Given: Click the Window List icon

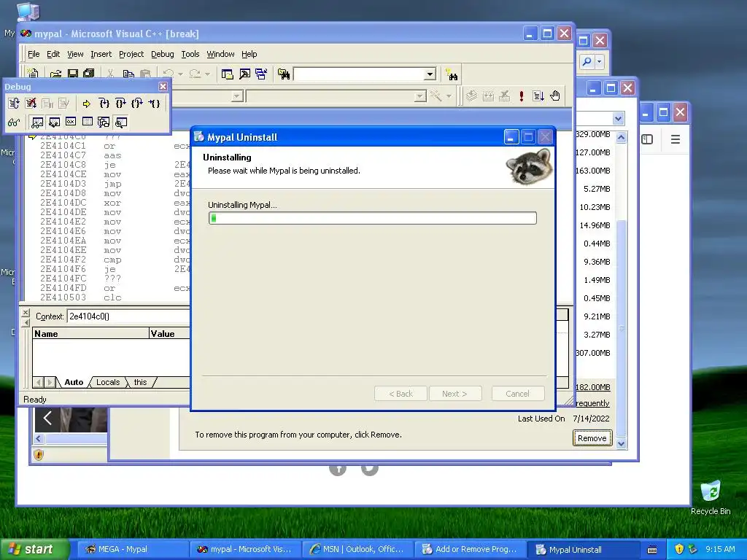Looking at the screenshot, I should pyautogui.click(x=261, y=74).
